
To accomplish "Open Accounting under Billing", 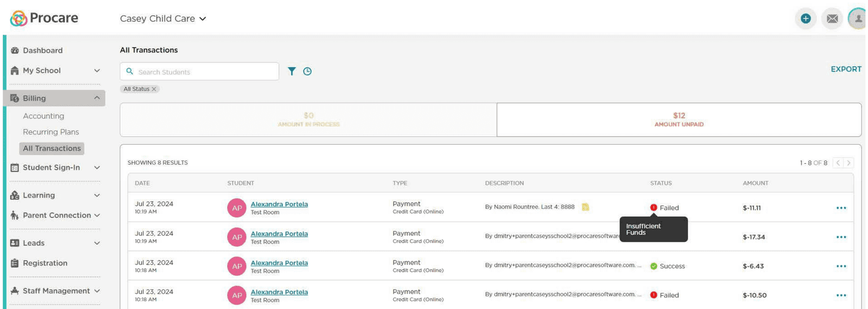I will pyautogui.click(x=43, y=116).
